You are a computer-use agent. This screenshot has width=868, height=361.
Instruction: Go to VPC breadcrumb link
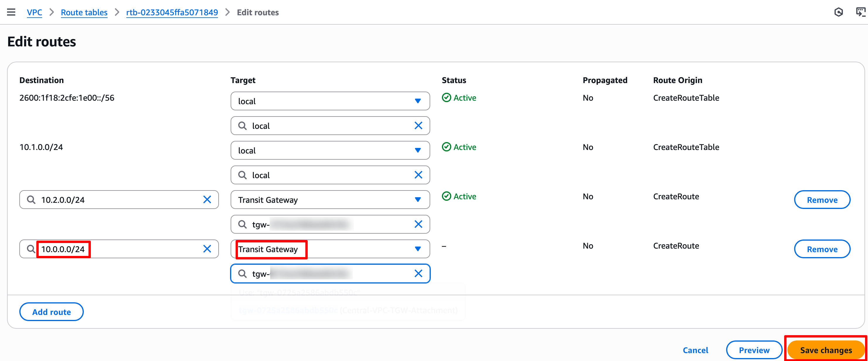click(34, 13)
